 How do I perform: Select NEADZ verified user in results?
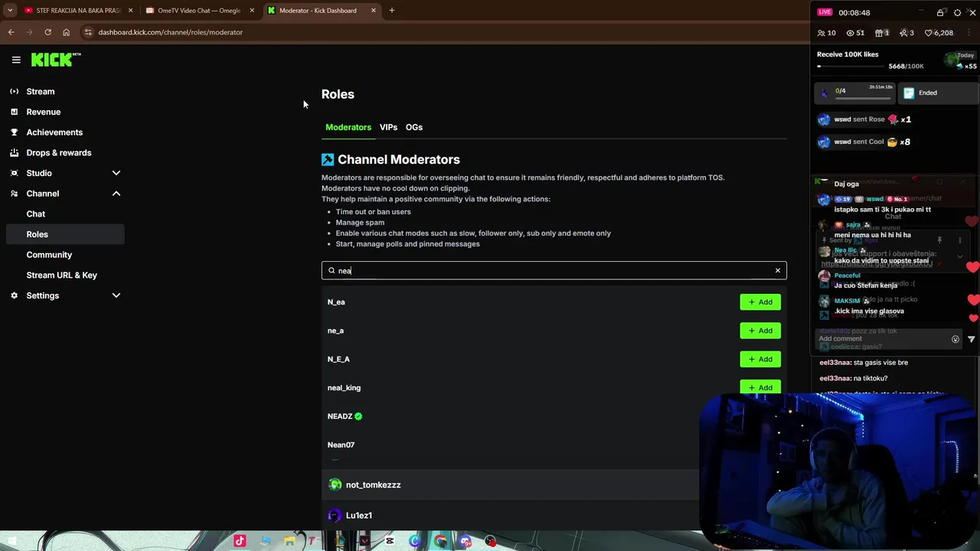(345, 416)
